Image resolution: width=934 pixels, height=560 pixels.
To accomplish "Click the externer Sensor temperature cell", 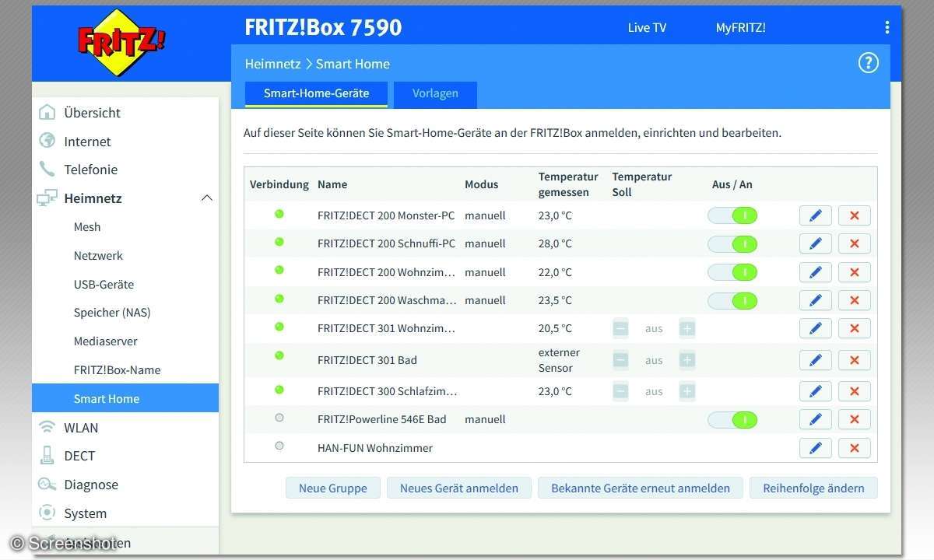I will point(559,360).
